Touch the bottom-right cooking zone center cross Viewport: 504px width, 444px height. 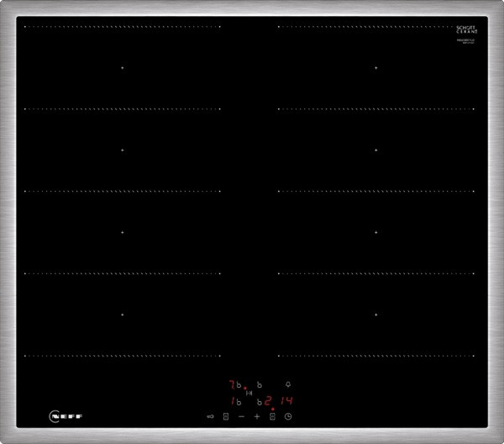375,314
